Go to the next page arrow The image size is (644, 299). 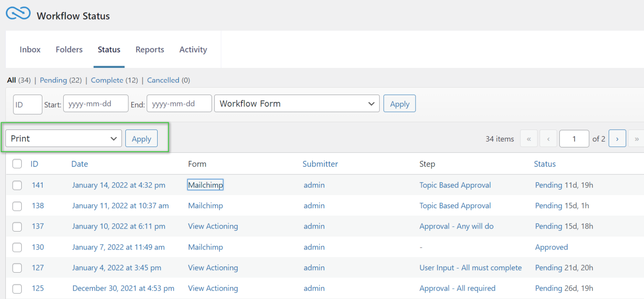click(617, 138)
